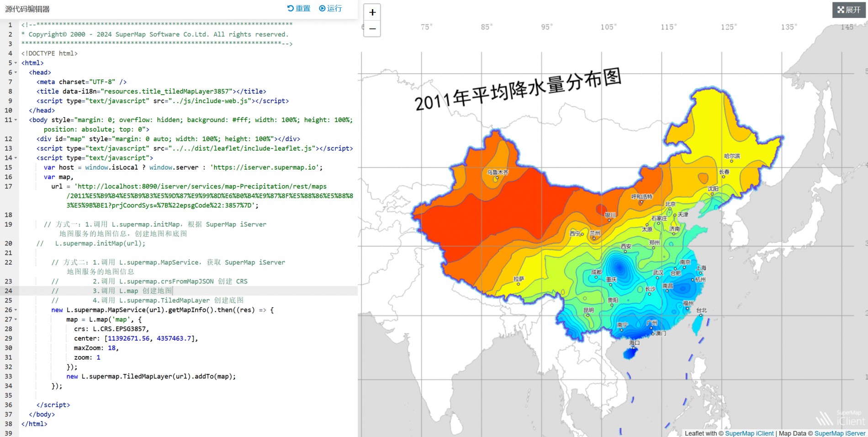Viewport: 868px width, 437px height.
Task: Click the meta charset UTF-8 line
Action: click(82, 82)
